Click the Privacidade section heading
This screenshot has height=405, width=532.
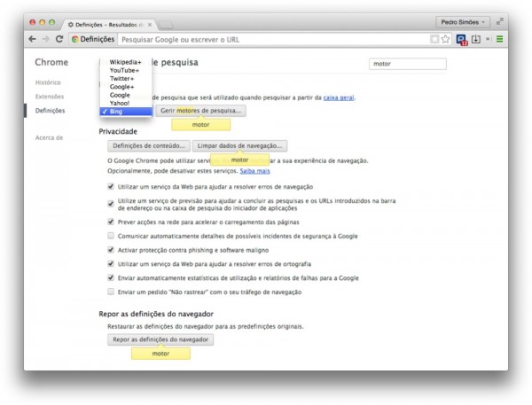pos(118,132)
